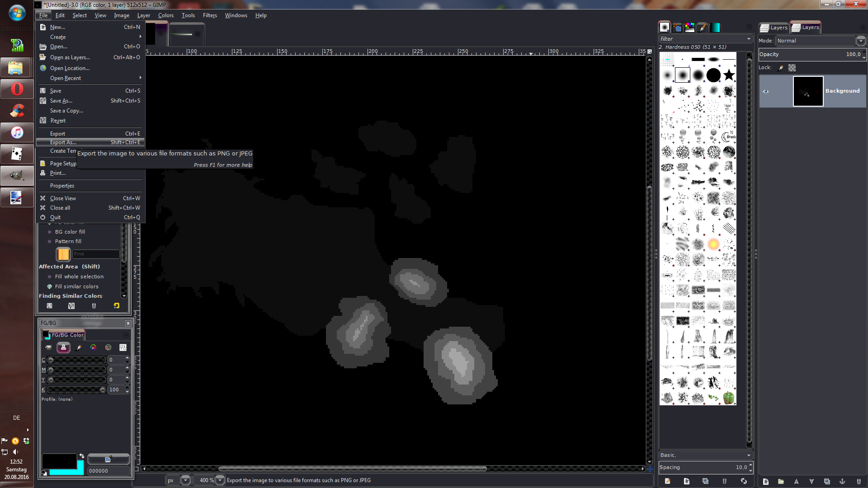Click Quit in the File menu
The height and width of the screenshot is (488, 868).
click(x=90, y=217)
